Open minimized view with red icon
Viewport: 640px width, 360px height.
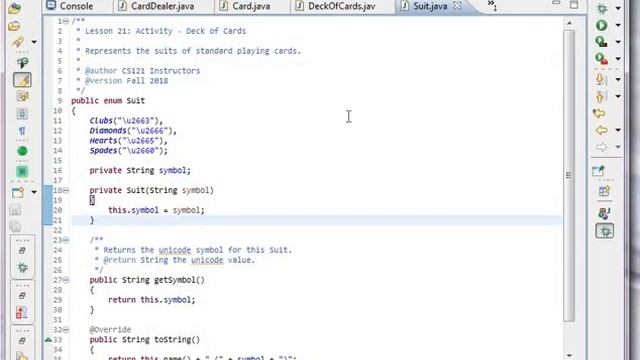point(22,313)
